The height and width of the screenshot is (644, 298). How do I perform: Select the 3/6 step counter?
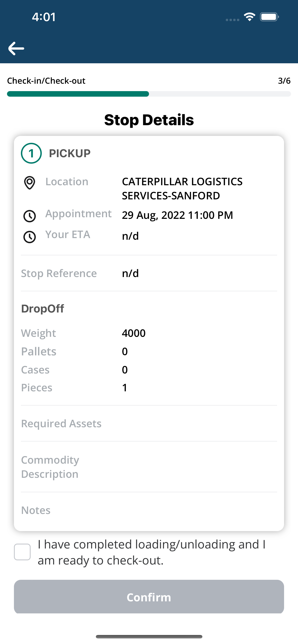tap(284, 81)
